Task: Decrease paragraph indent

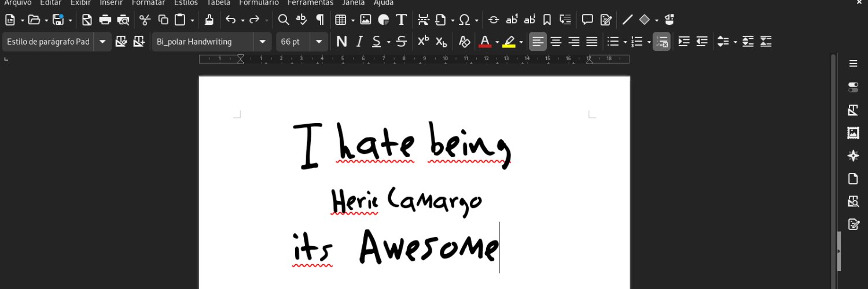Action: click(x=702, y=42)
